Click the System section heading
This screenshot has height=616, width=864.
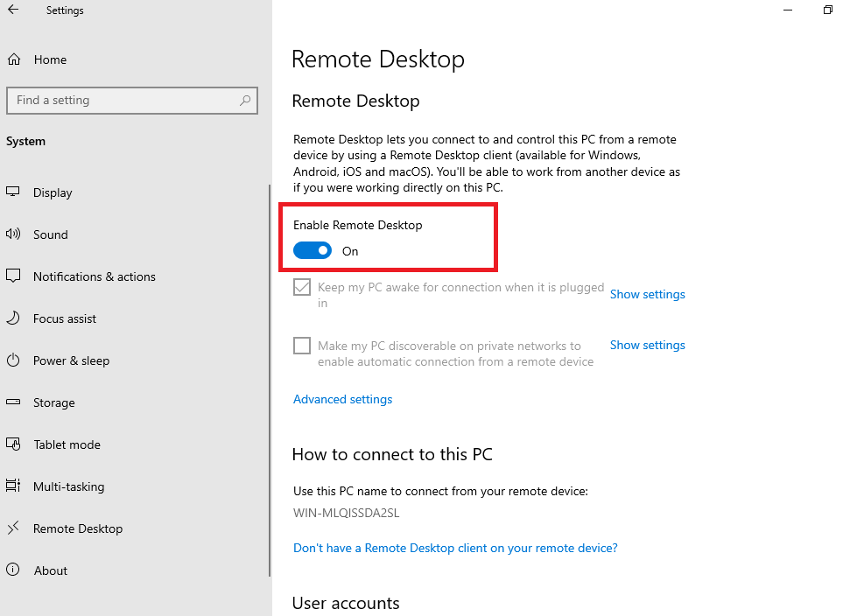[25, 141]
